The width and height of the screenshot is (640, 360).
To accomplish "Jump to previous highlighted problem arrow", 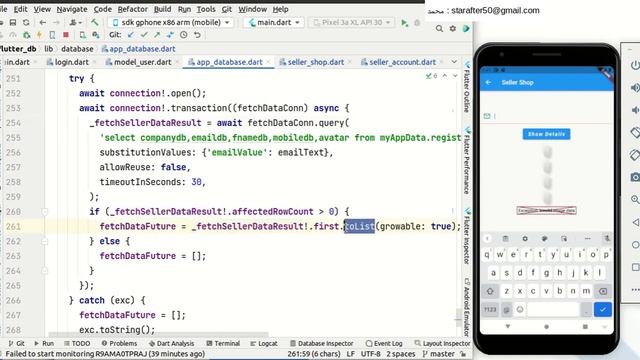I will click(445, 76).
